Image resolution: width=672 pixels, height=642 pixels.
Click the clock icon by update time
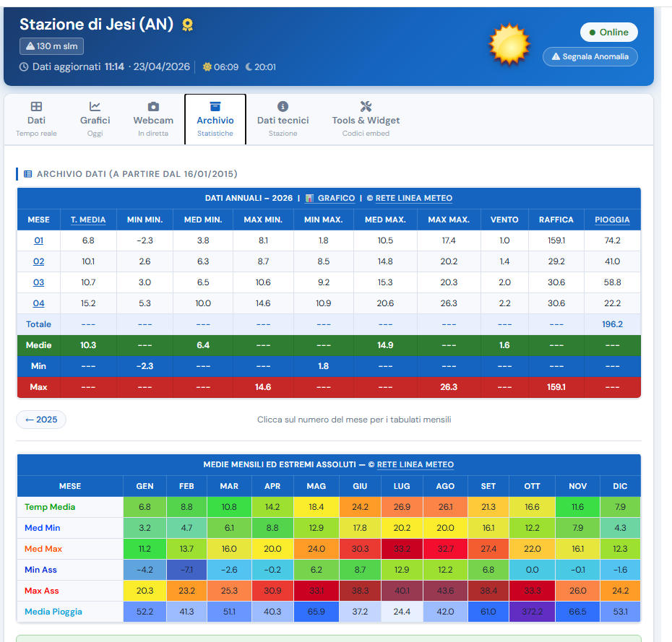(x=24, y=67)
